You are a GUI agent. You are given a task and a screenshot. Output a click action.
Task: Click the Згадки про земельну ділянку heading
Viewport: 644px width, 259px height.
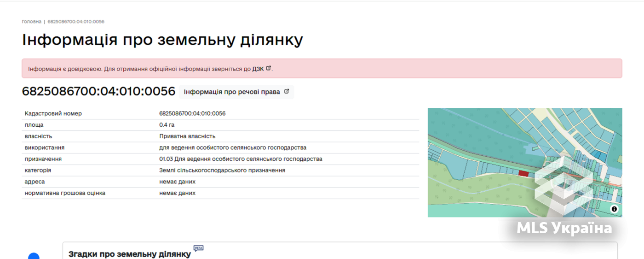[x=129, y=254]
